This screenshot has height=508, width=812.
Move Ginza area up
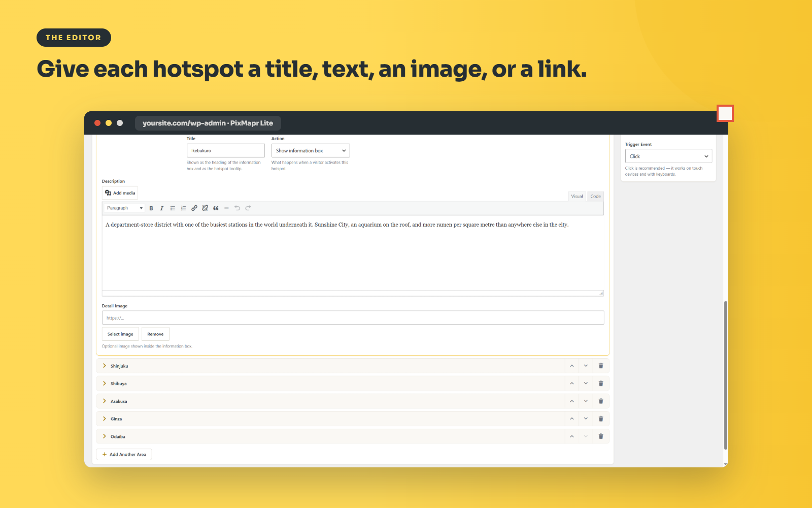[572, 419]
